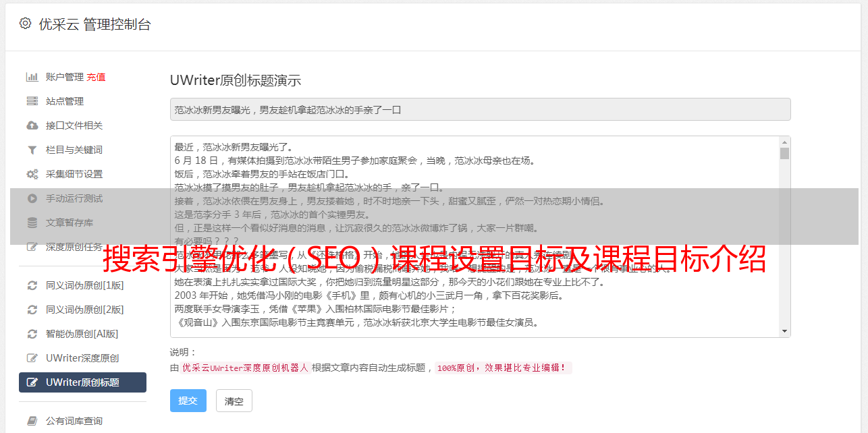Click the refresh icon for 同义词伪原创[2版]
The image size is (868, 433).
click(x=32, y=310)
